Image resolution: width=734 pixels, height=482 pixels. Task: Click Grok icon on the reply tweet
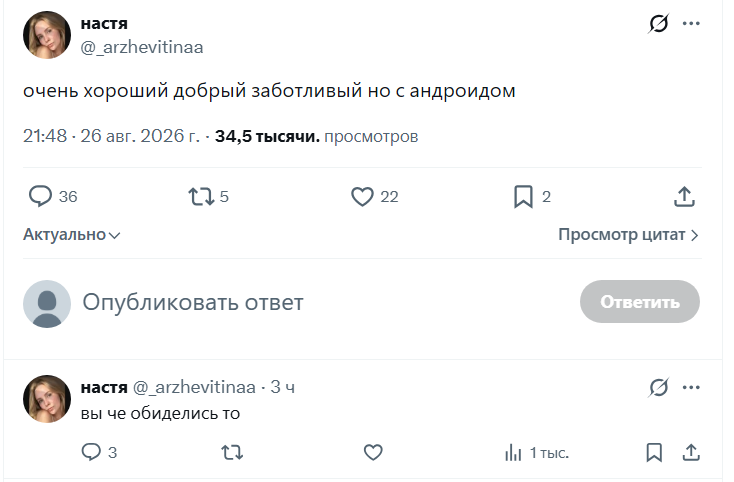pyautogui.click(x=659, y=387)
